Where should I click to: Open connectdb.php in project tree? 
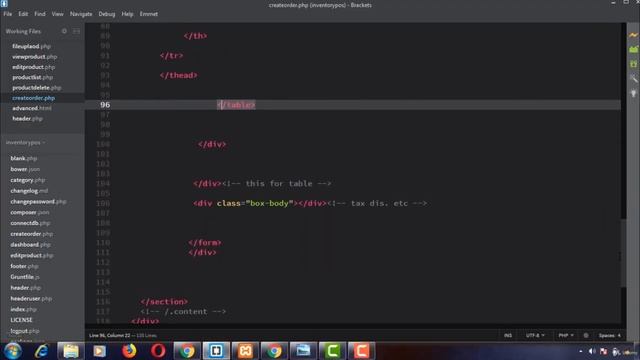pyautogui.click(x=30, y=223)
